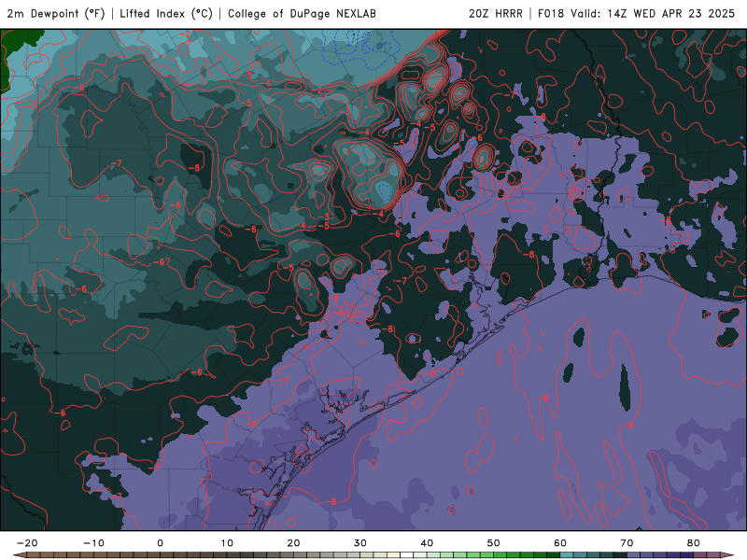Viewport: 747px width, 560px height.
Task: Click the -10 color bar label
Action: pos(94,543)
